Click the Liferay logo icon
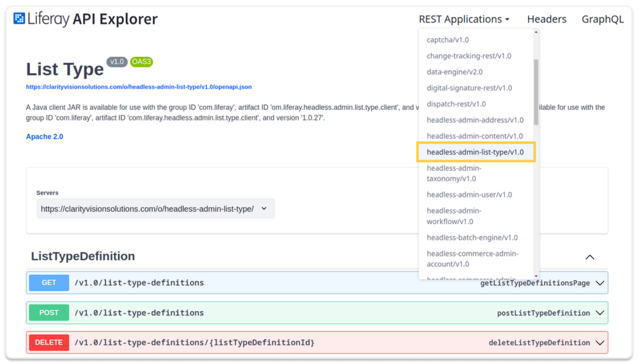The width and height of the screenshot is (638, 364). click(x=19, y=19)
